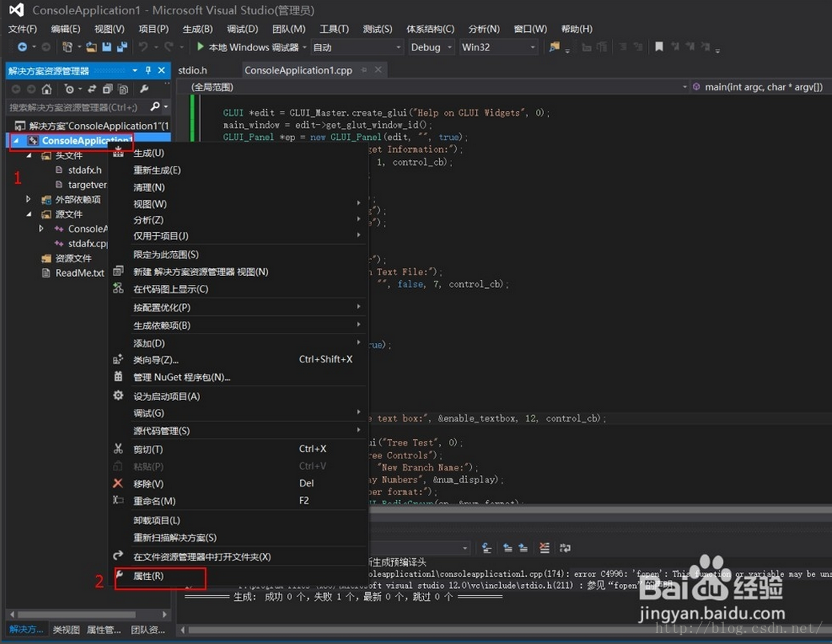832x644 pixels.
Task: Click the Find in Files toolbar icon
Action: [554, 47]
